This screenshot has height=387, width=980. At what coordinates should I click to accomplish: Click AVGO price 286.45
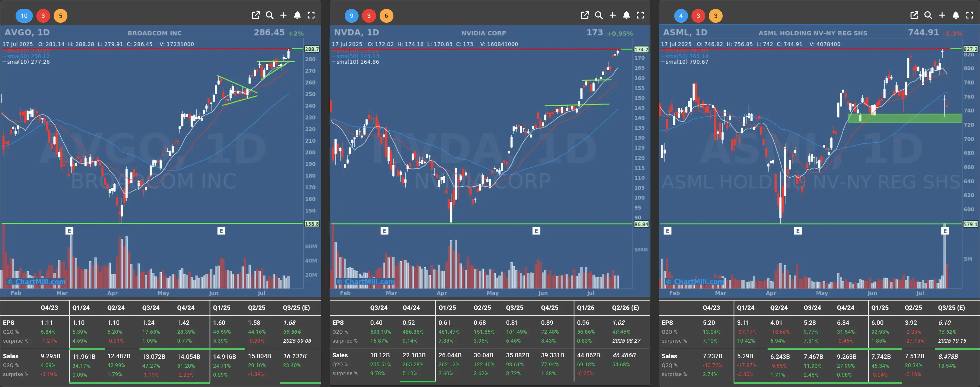[269, 32]
